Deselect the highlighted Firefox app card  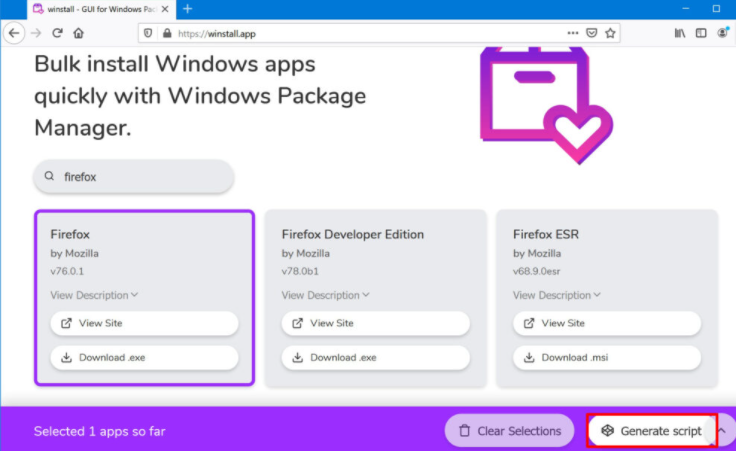tap(144, 298)
